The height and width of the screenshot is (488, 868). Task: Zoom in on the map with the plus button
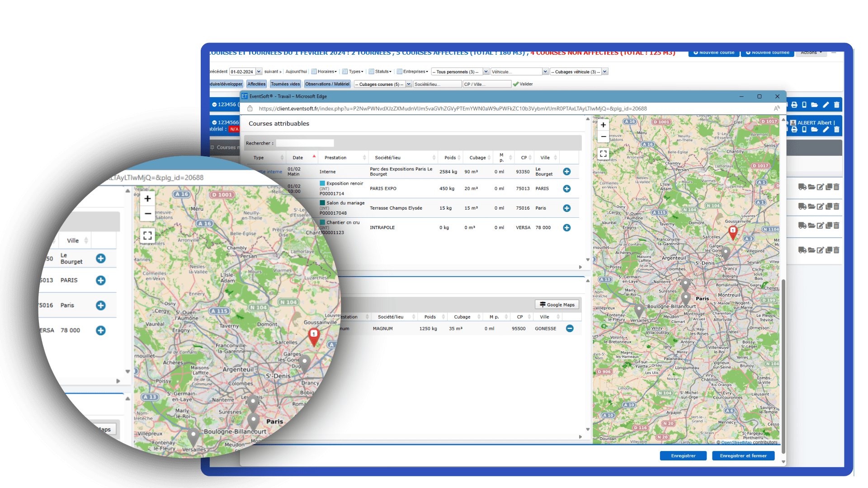point(603,125)
